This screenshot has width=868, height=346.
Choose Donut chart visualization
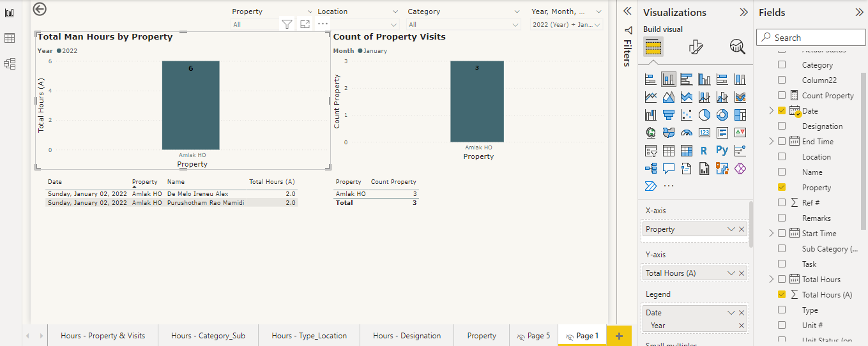(722, 115)
